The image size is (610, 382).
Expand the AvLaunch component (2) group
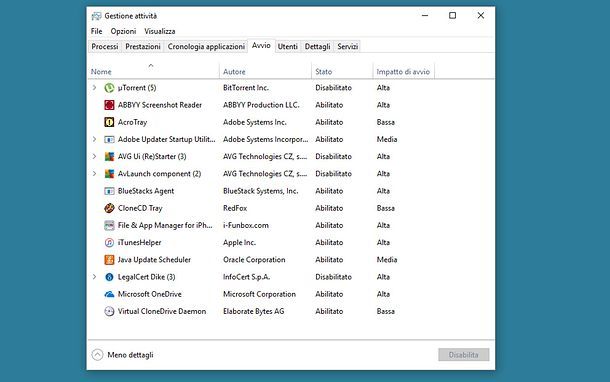tap(94, 173)
